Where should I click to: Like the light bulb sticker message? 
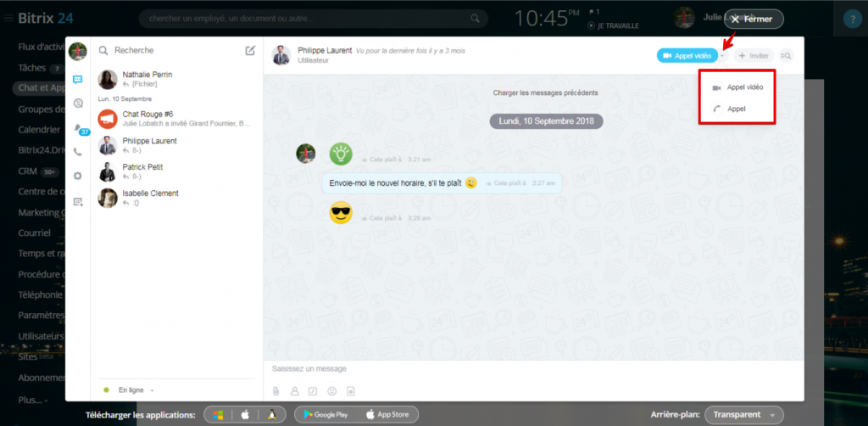[x=381, y=160]
